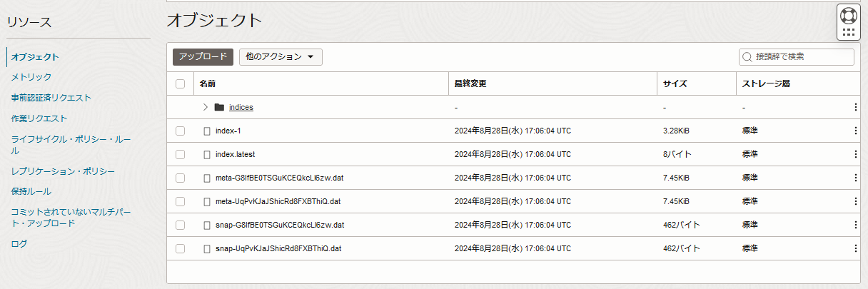Click the 3.28KiB size value
The height and width of the screenshot is (289, 868).
(x=676, y=131)
